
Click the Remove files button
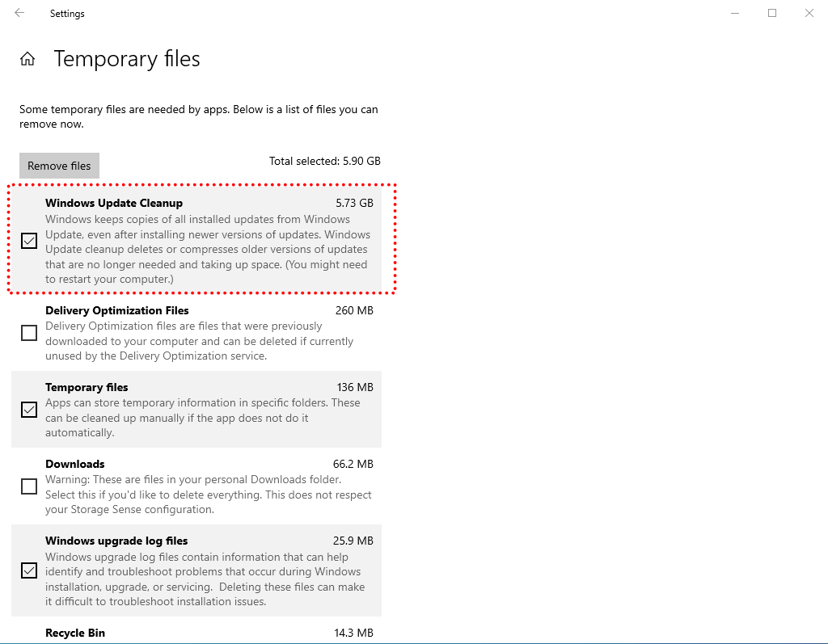59,166
